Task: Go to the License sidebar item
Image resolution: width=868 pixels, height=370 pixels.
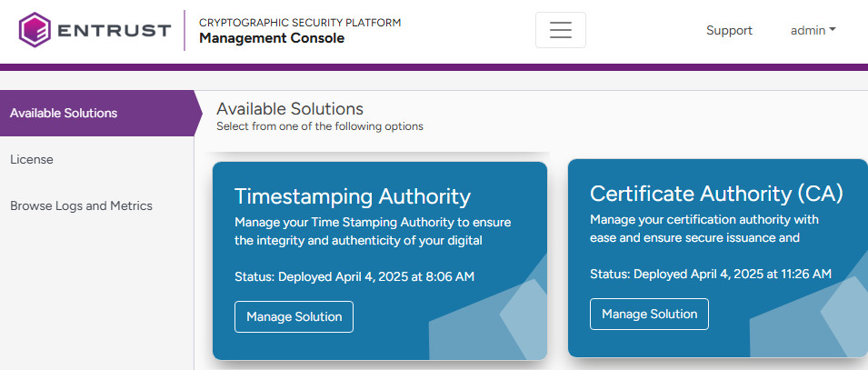Action: (32, 159)
